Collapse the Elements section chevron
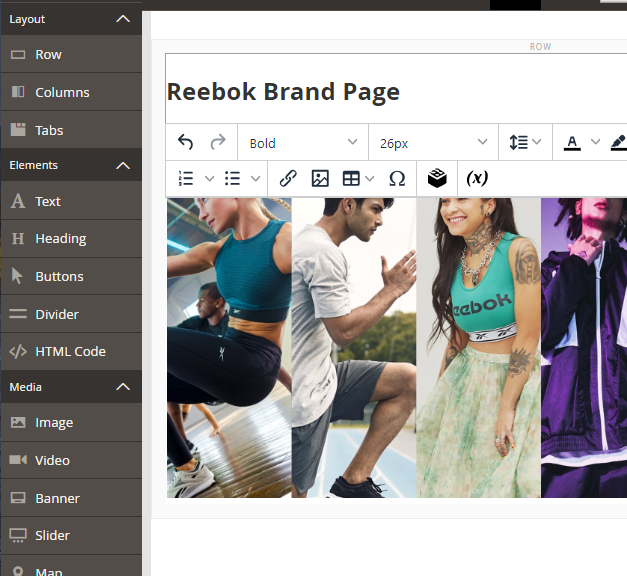This screenshot has width=627, height=576. (x=123, y=165)
